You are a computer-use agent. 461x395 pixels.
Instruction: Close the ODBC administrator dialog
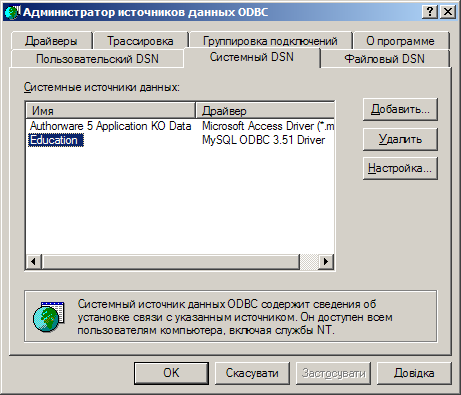[x=448, y=12]
